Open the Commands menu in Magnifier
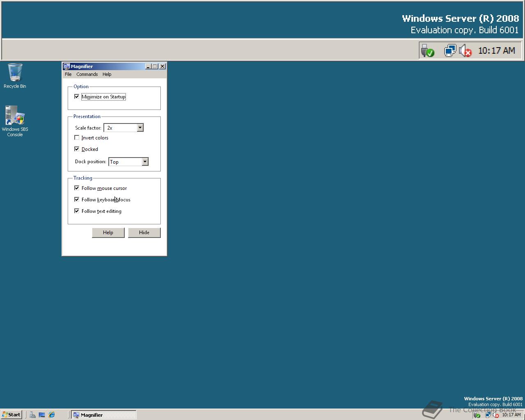This screenshot has width=525, height=420. (87, 74)
